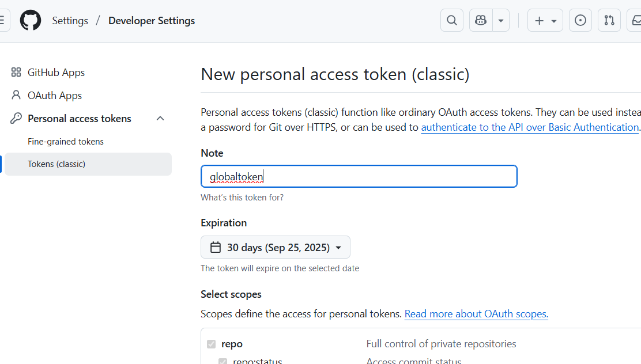The width and height of the screenshot is (641, 364).
Task: Select Fine-grained tokens
Action: pos(66,142)
